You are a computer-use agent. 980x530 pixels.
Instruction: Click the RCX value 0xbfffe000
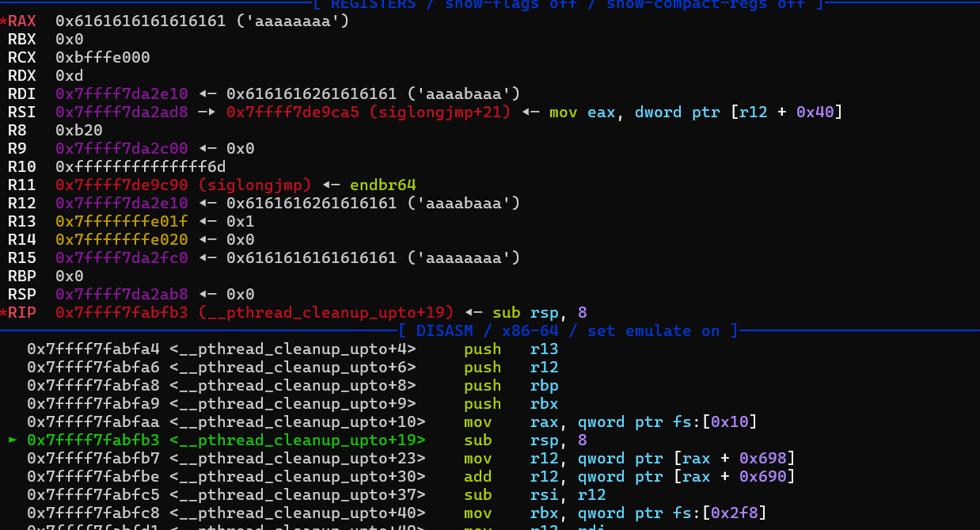point(102,58)
